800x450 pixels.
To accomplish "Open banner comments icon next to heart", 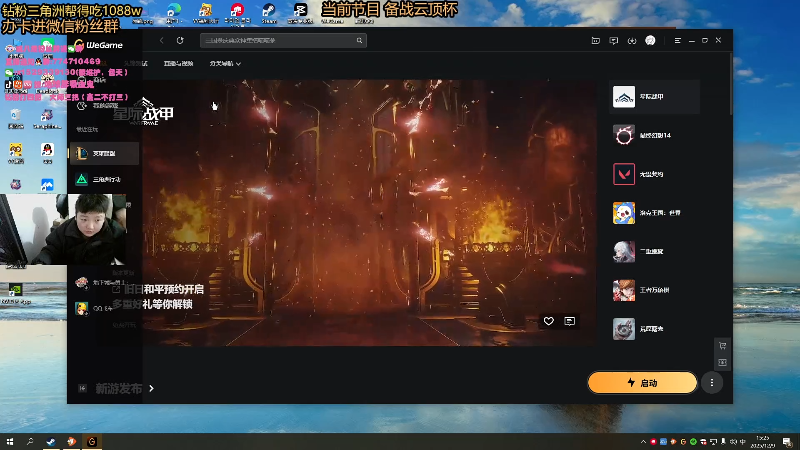I will pyautogui.click(x=569, y=321).
